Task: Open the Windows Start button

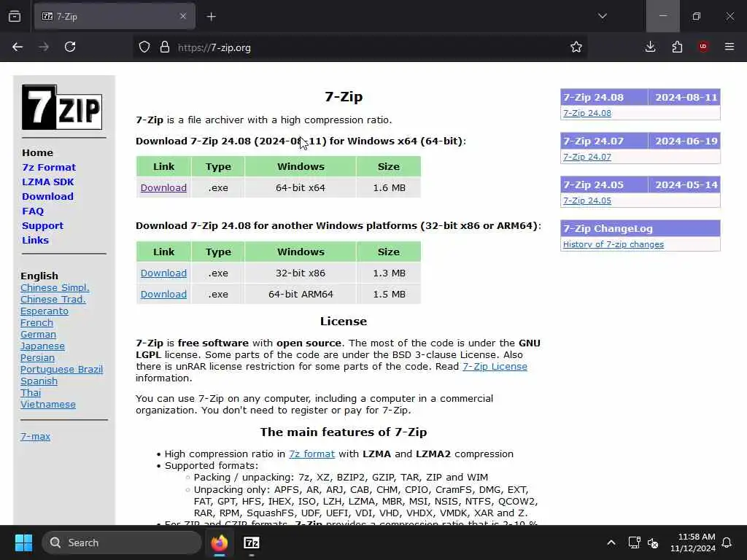Action: (23, 542)
